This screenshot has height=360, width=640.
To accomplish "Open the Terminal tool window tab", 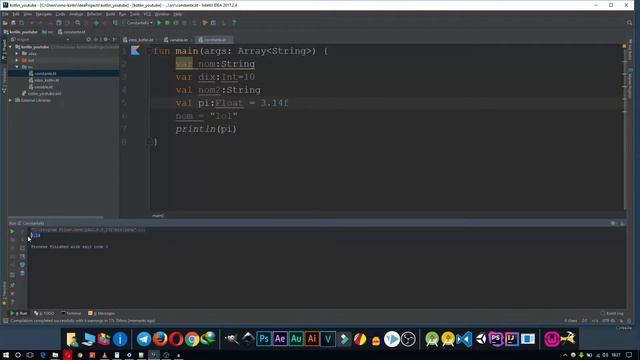I will (x=71, y=313).
